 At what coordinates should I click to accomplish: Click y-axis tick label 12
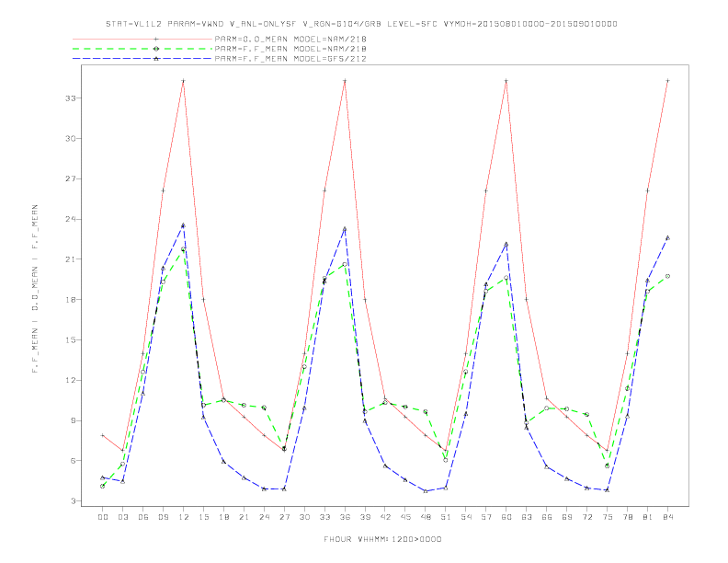pyautogui.click(x=71, y=380)
